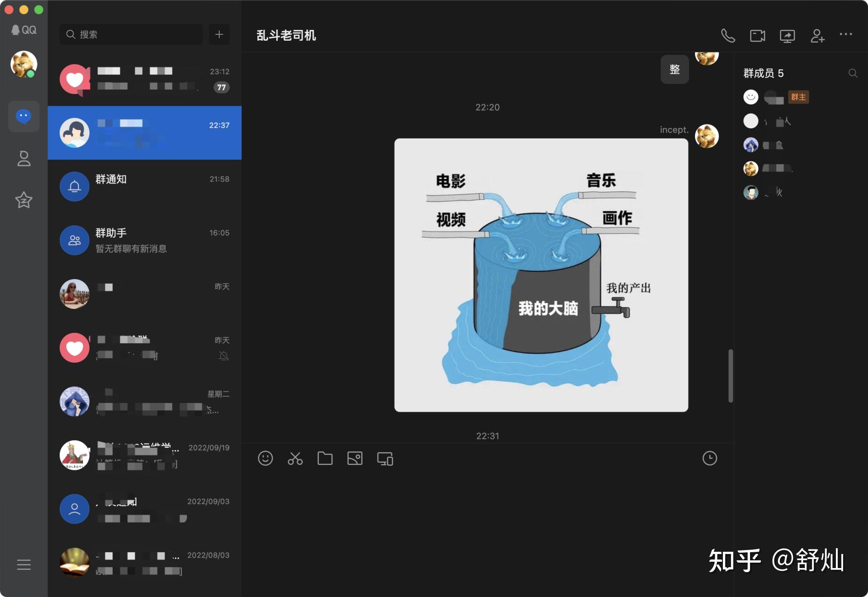Select the screenshot scissors tool

point(295,458)
